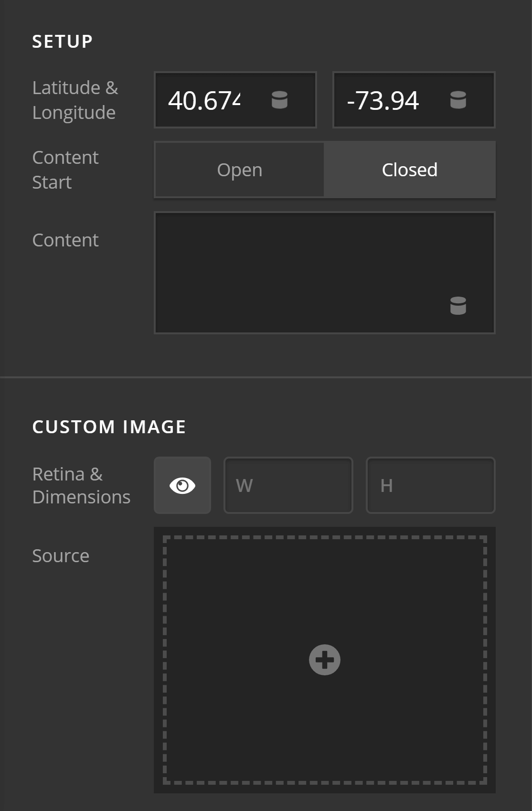Viewport: 532px width, 811px height.
Task: Set Content Start to Closed
Action: pyautogui.click(x=409, y=170)
